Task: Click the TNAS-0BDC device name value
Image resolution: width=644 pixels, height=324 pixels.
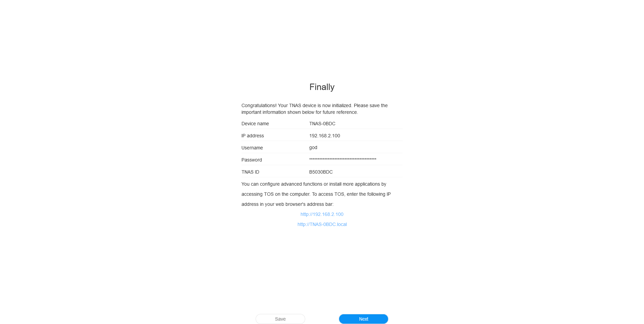Action: (x=322, y=124)
